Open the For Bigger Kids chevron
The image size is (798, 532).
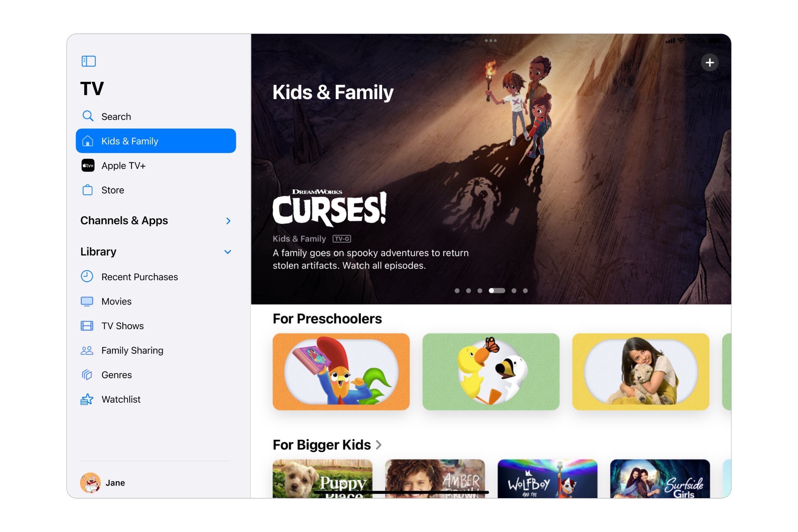click(379, 445)
